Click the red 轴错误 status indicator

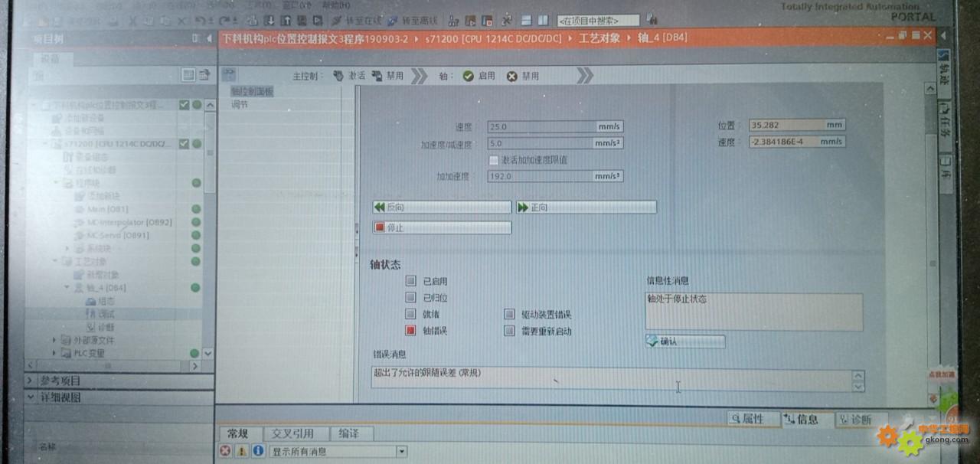411,331
